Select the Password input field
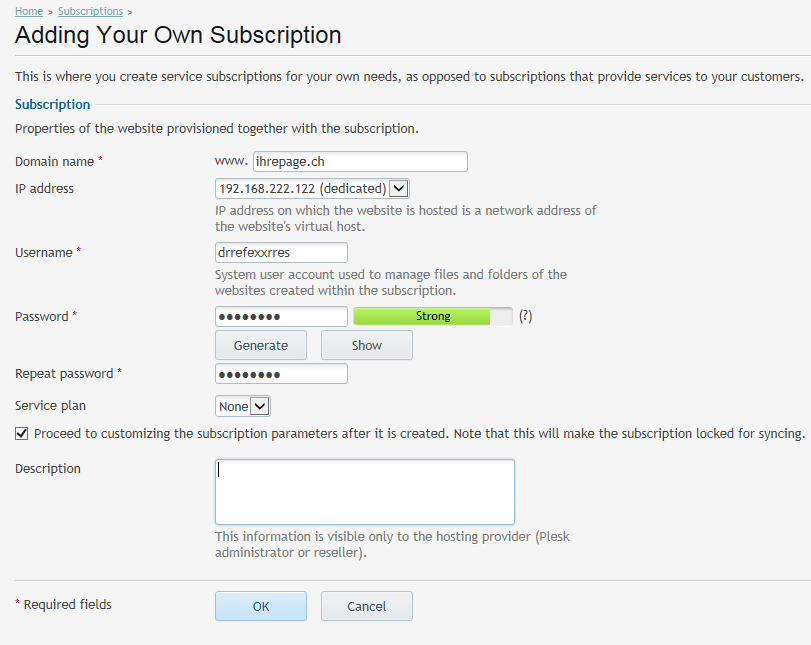811x645 pixels. tap(281, 316)
